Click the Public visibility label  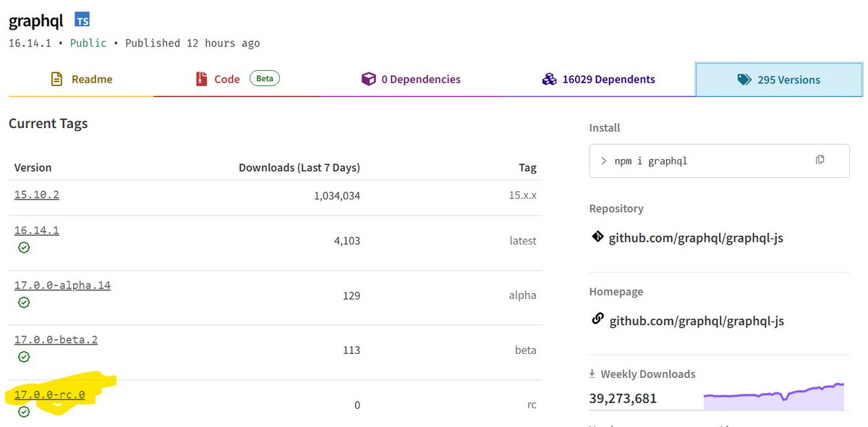88,43
